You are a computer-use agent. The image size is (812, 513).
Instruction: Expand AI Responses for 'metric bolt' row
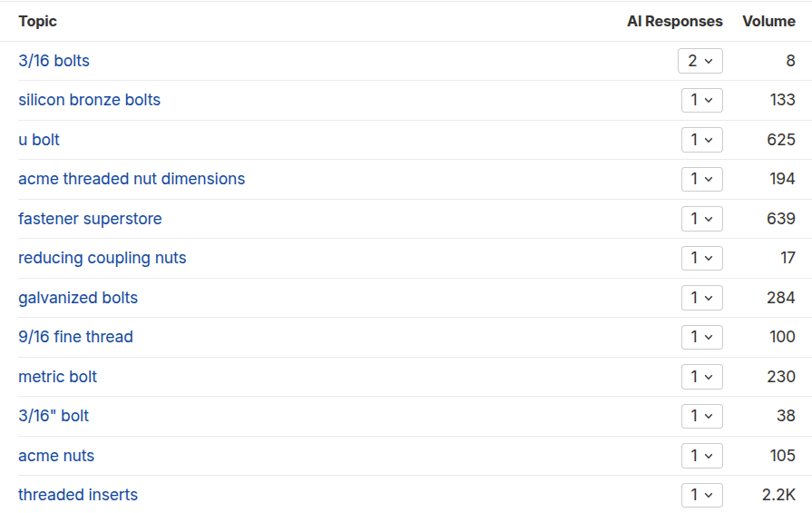pos(701,377)
